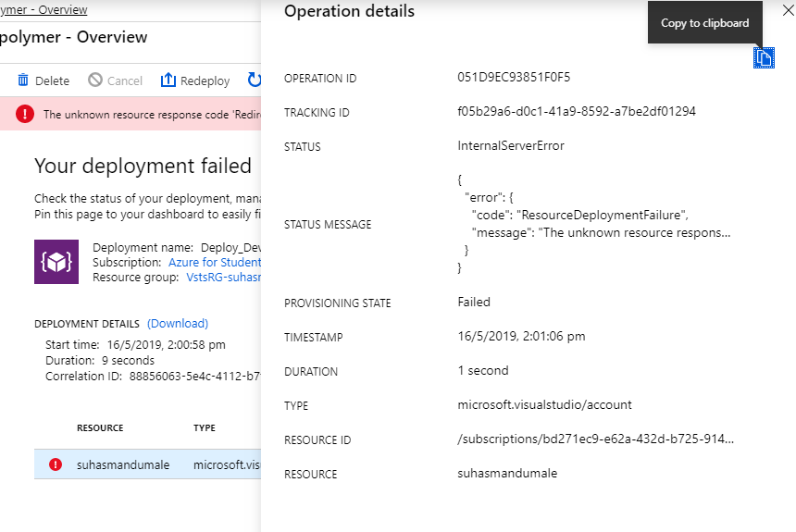Click the microsoft.visualstudio/account type value
The width and height of the screenshot is (796, 532).
[545, 405]
